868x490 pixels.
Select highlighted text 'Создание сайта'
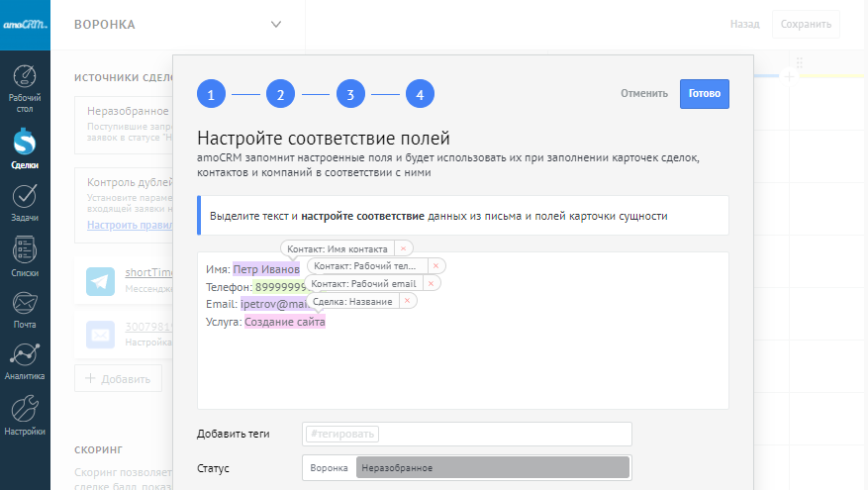pos(285,322)
